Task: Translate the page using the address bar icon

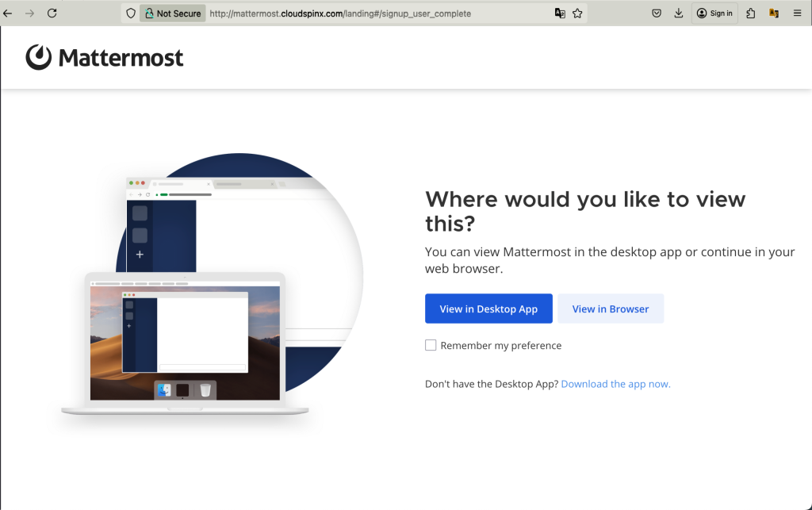Action: 559,13
